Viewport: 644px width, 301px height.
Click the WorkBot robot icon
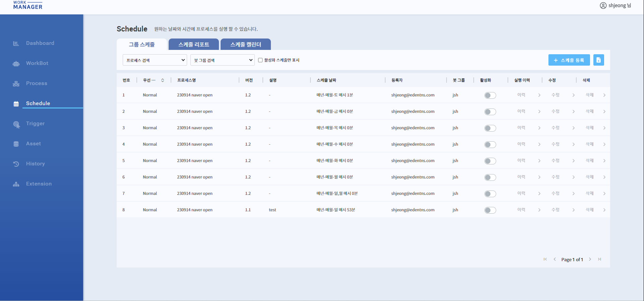click(16, 64)
